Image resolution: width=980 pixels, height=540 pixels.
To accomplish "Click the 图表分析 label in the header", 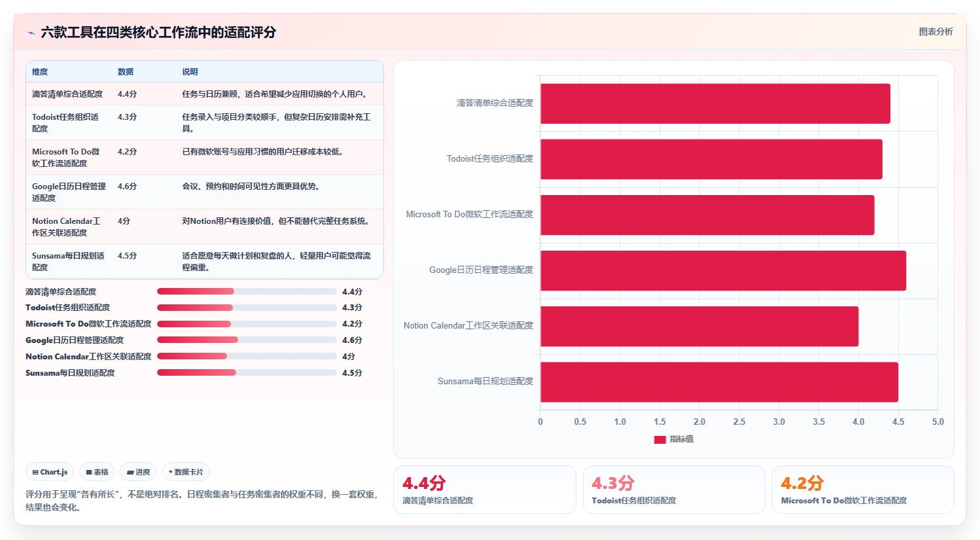I will pyautogui.click(x=936, y=31).
